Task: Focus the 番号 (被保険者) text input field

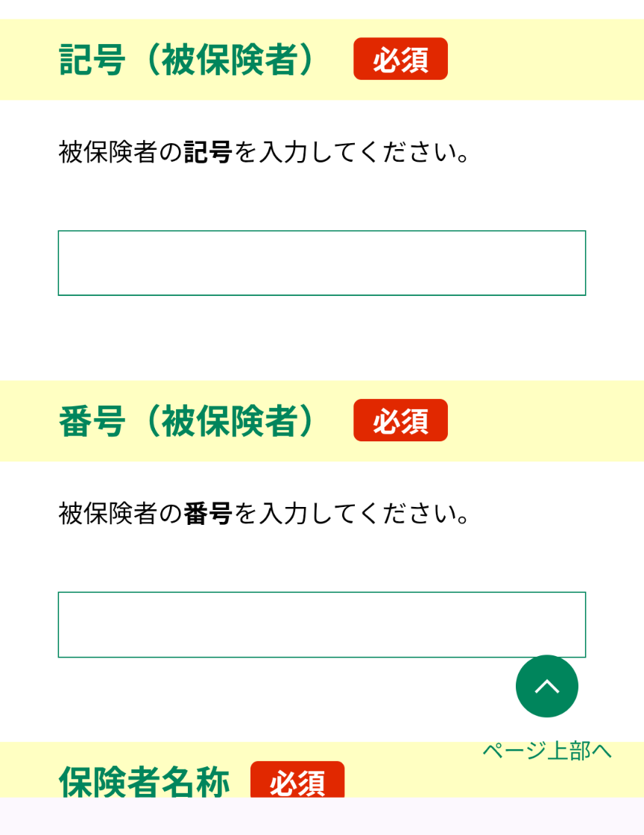Action: pyautogui.click(x=322, y=625)
